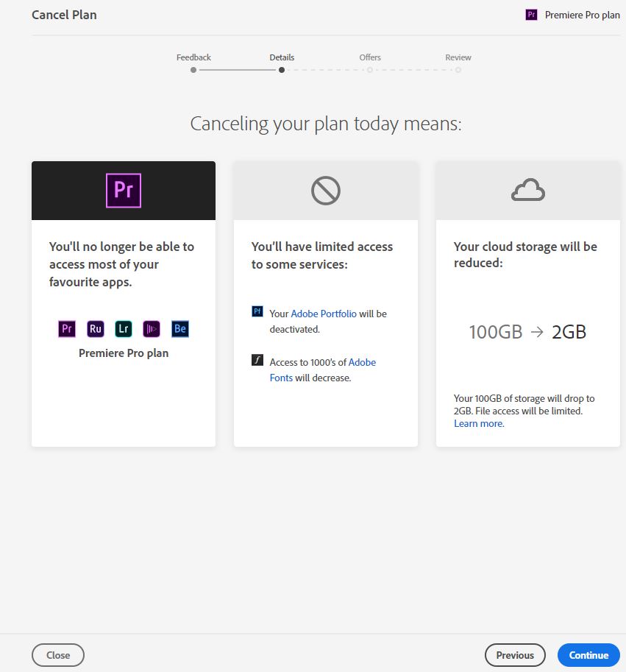Click the cloud storage icon
Screen dimensions: 626x672
coord(527,190)
